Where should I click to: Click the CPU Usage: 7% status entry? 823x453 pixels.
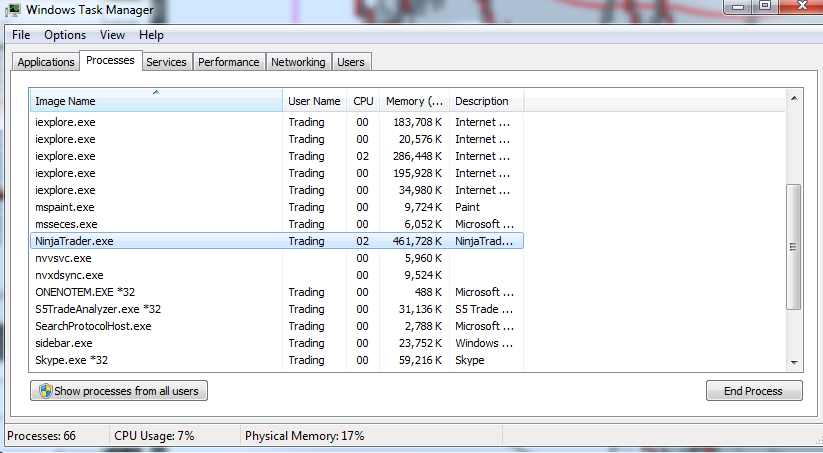(x=154, y=436)
